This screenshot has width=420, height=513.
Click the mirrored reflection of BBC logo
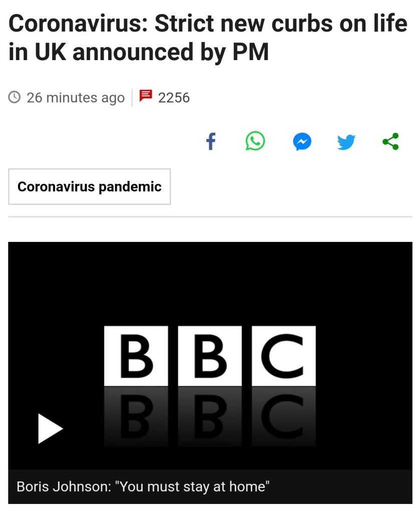pos(210,417)
